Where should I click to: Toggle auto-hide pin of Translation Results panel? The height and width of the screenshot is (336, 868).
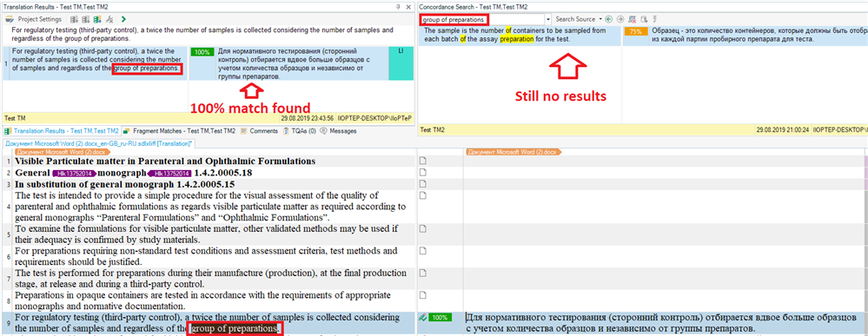pos(399,6)
